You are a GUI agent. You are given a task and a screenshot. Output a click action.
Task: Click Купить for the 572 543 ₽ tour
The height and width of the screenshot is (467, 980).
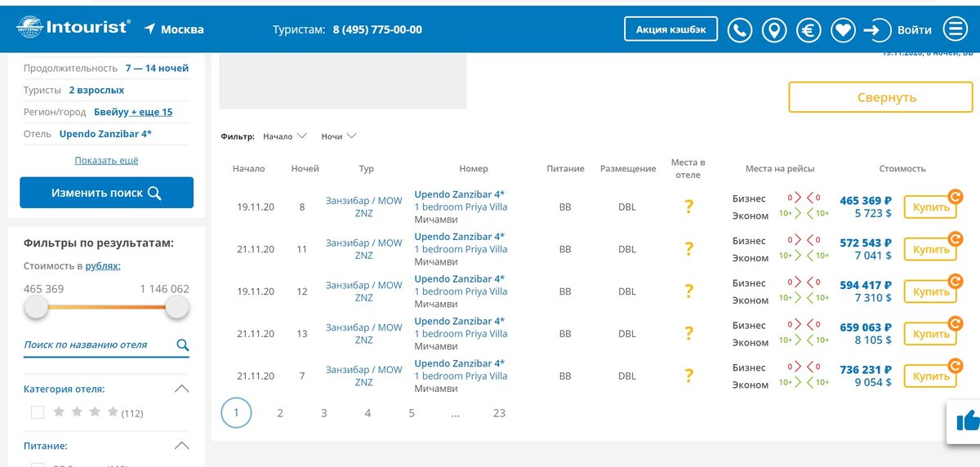[930, 250]
